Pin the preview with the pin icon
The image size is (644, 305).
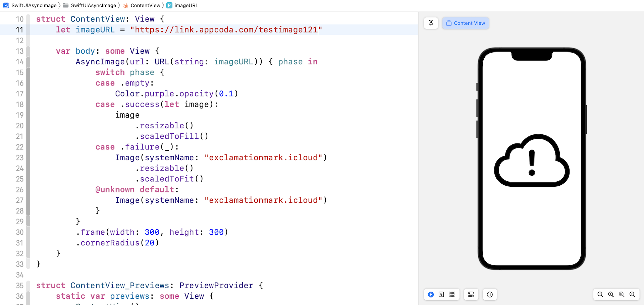(431, 23)
